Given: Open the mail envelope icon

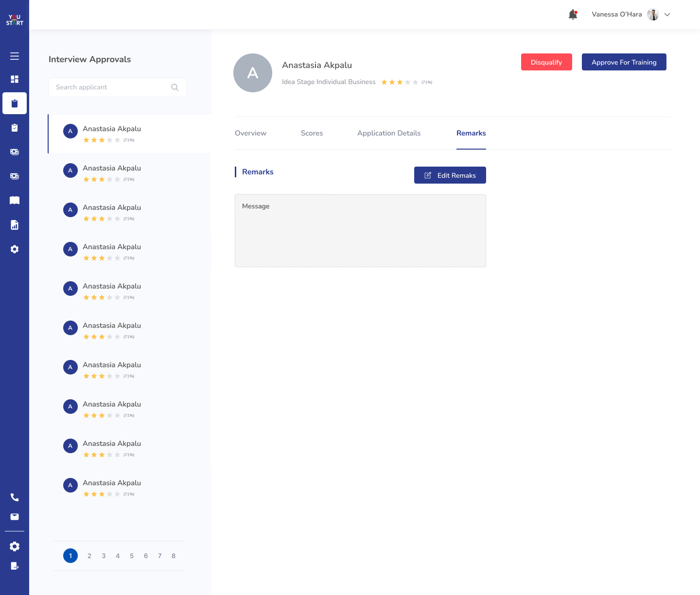Looking at the screenshot, I should (15, 517).
